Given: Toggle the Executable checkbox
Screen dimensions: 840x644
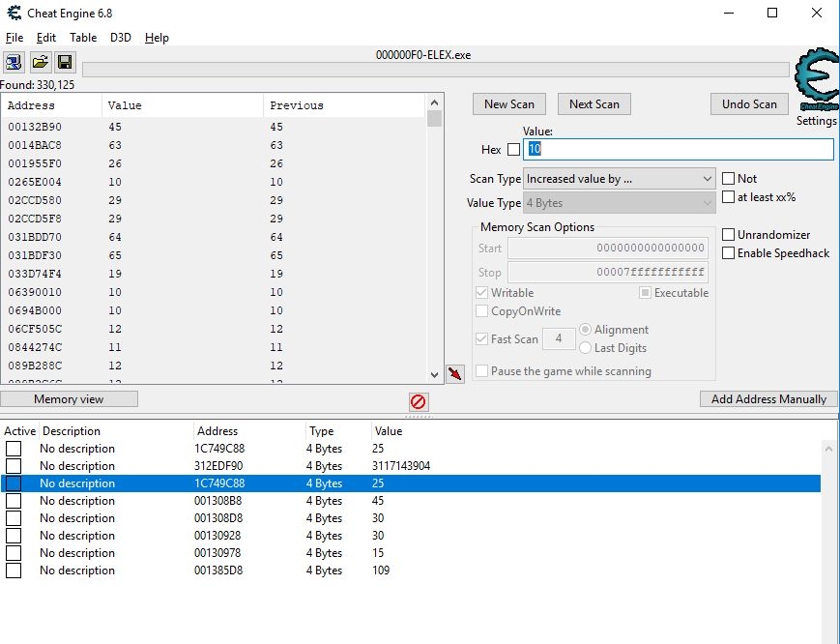Looking at the screenshot, I should coord(645,293).
